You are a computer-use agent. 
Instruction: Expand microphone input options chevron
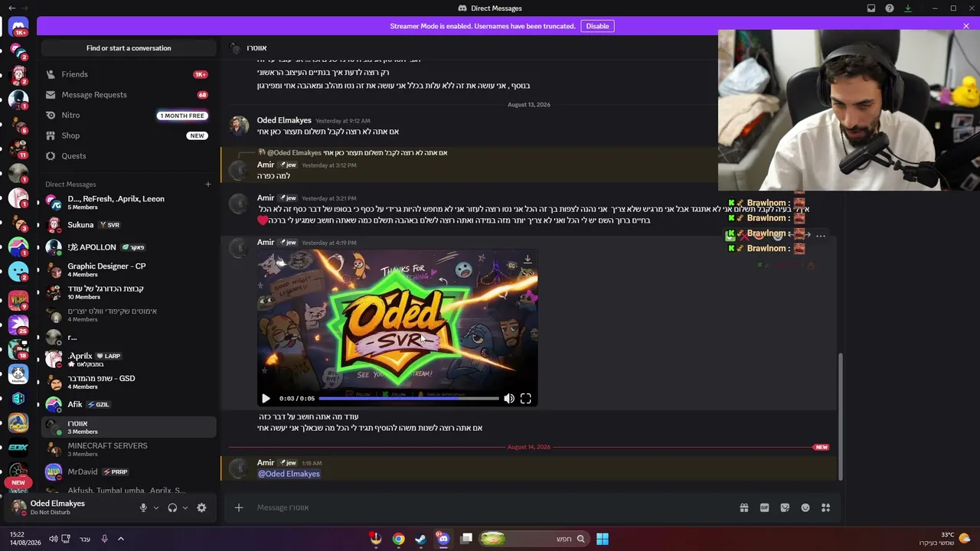156,507
